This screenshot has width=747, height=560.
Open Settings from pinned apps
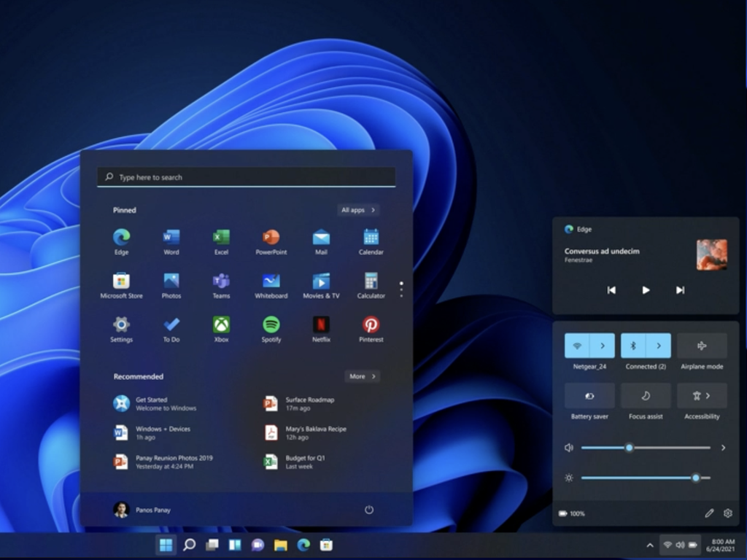tap(122, 330)
